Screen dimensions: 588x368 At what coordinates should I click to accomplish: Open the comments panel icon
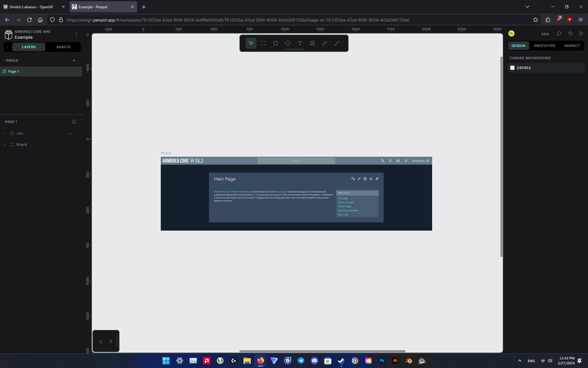(x=559, y=33)
